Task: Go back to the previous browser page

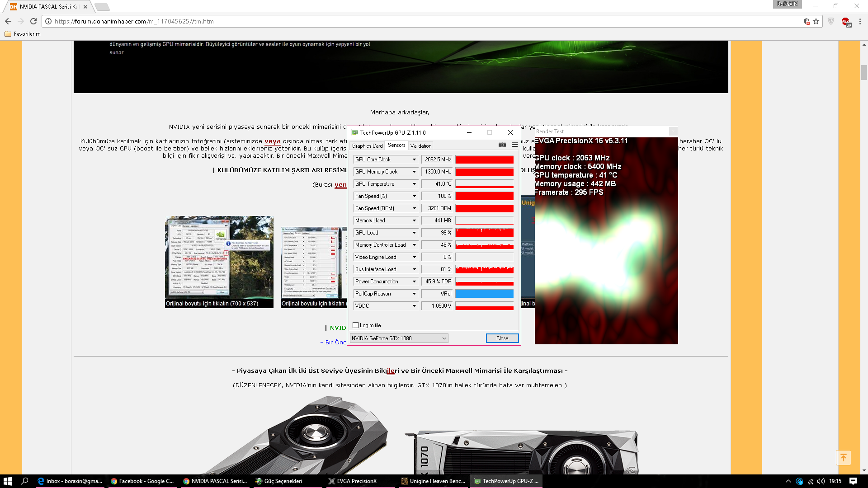Action: click(8, 21)
